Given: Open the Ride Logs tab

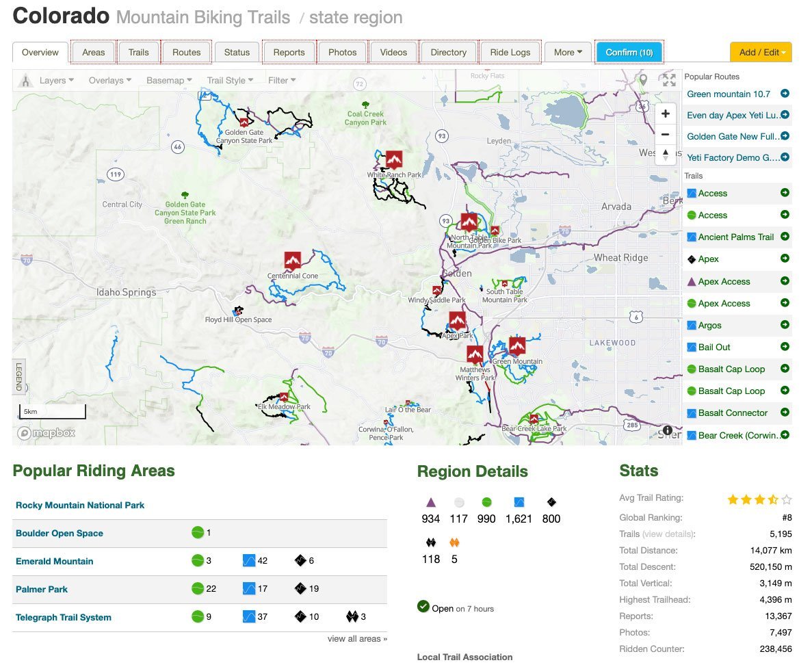Looking at the screenshot, I should tap(510, 52).
